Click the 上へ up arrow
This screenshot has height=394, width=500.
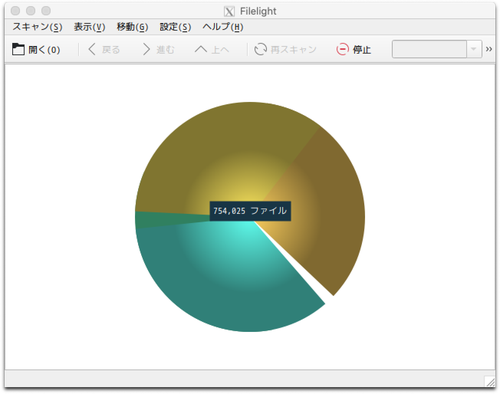pos(201,49)
